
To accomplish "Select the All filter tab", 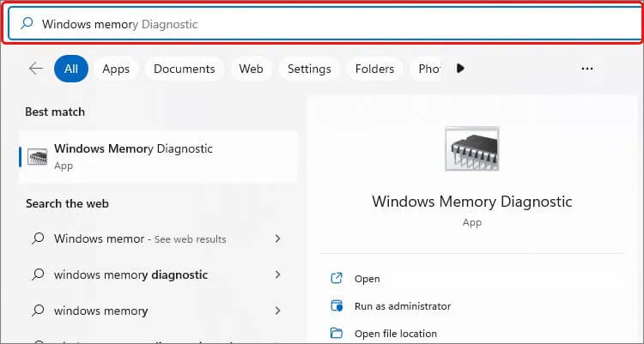I will pyautogui.click(x=71, y=69).
